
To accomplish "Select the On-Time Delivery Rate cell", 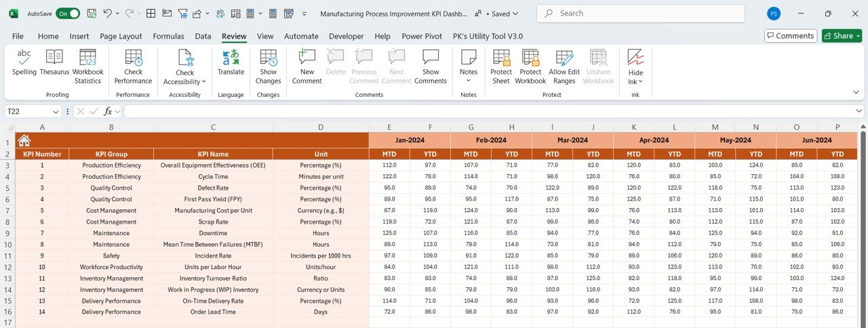I will [213, 301].
